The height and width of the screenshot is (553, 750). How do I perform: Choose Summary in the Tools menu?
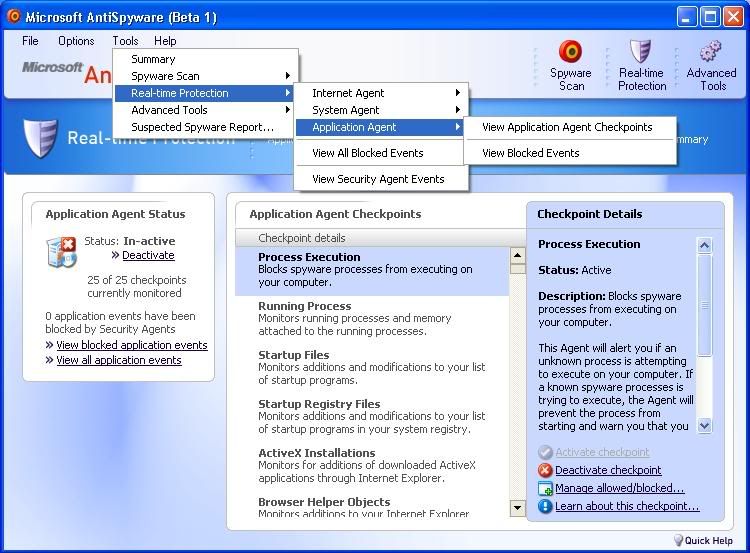click(x=206, y=59)
